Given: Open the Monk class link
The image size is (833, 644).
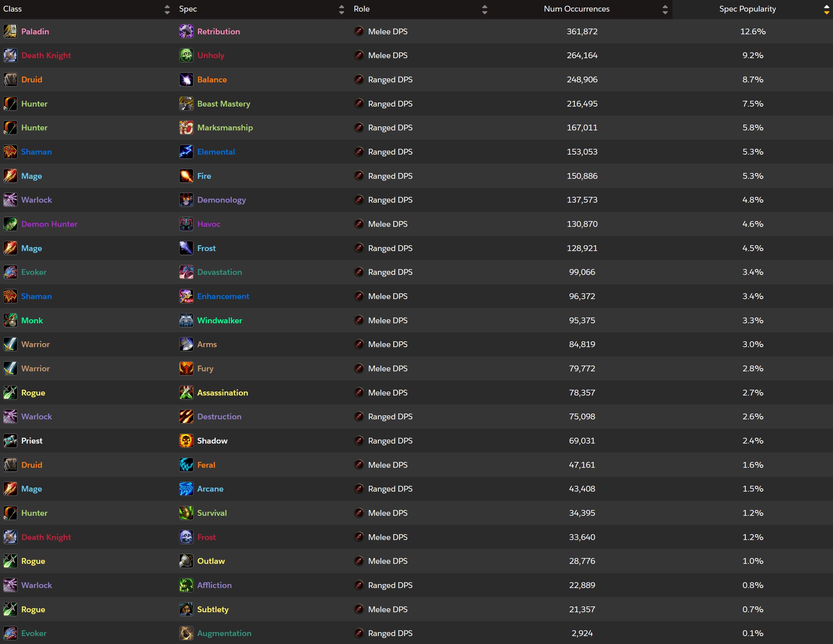Looking at the screenshot, I should coord(32,321).
